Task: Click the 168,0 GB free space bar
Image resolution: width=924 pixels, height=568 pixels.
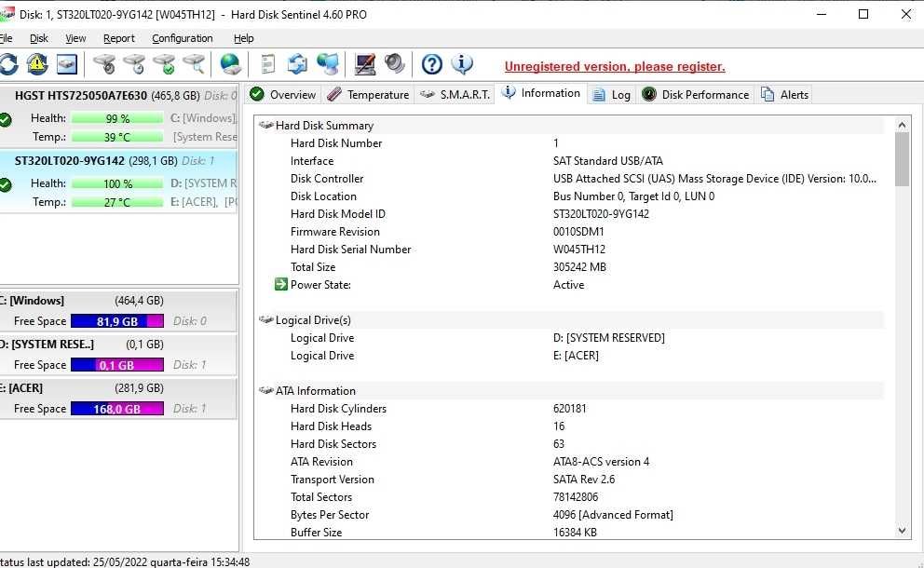Action: [x=117, y=409]
